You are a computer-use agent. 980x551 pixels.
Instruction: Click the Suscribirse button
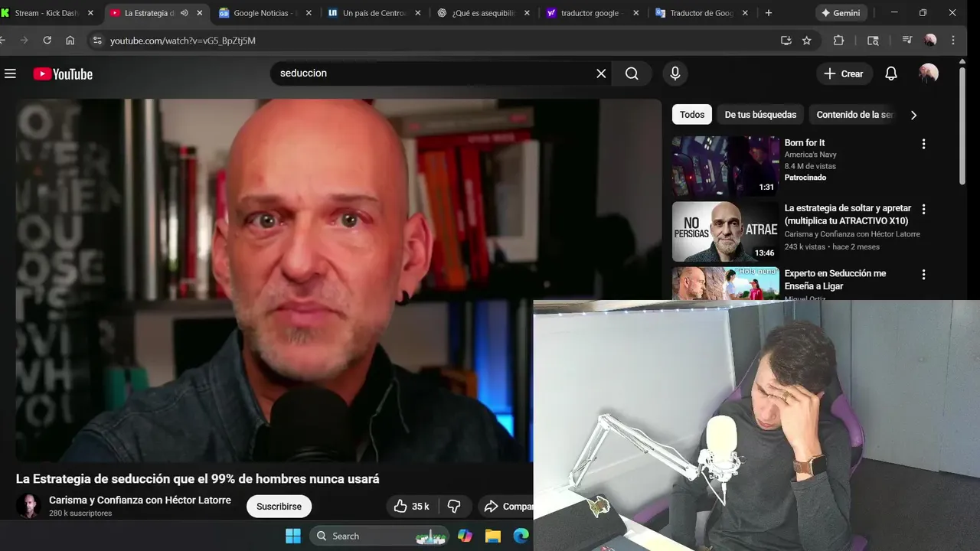pyautogui.click(x=279, y=506)
